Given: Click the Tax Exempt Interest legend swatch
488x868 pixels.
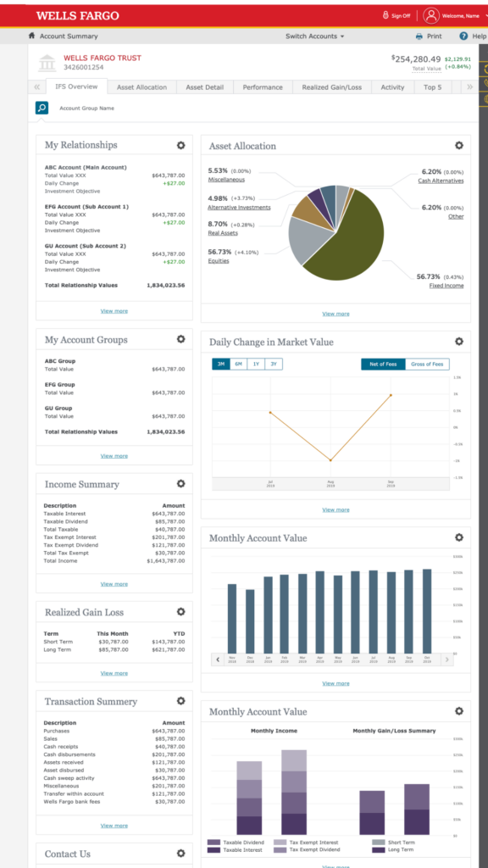Looking at the screenshot, I should pos(280,842).
